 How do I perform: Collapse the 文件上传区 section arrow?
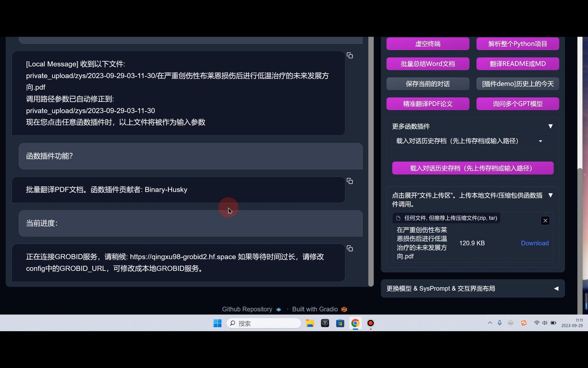[x=550, y=195]
